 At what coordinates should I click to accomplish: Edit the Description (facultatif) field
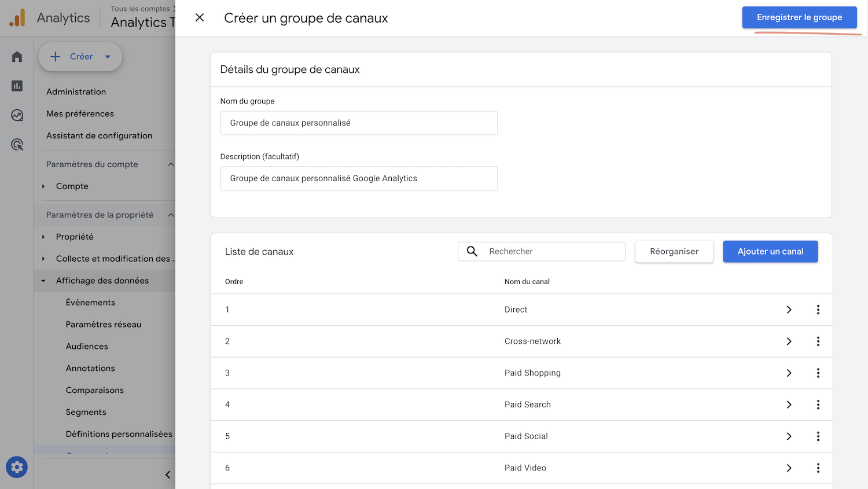359,178
